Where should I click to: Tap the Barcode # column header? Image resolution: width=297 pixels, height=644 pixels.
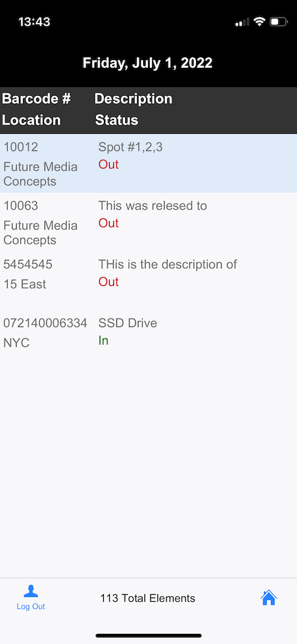[x=36, y=99]
